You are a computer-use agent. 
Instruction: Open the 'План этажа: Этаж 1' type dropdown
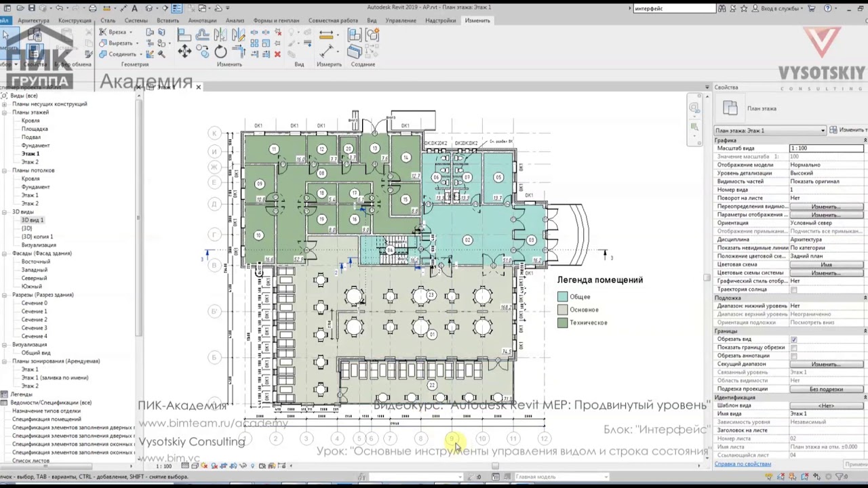point(770,130)
